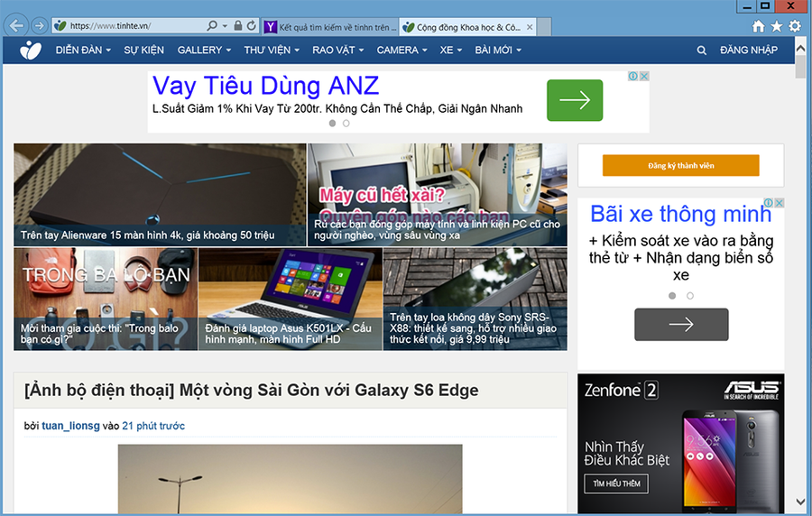Open the Bãi xe thông minh ad headline
The width and height of the screenshot is (812, 516).
coord(681,214)
